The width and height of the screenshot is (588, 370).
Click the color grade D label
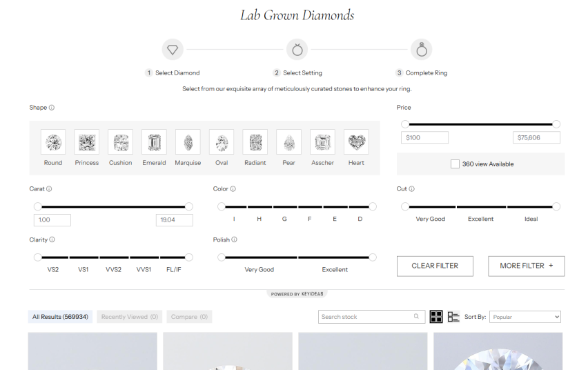pos(360,219)
